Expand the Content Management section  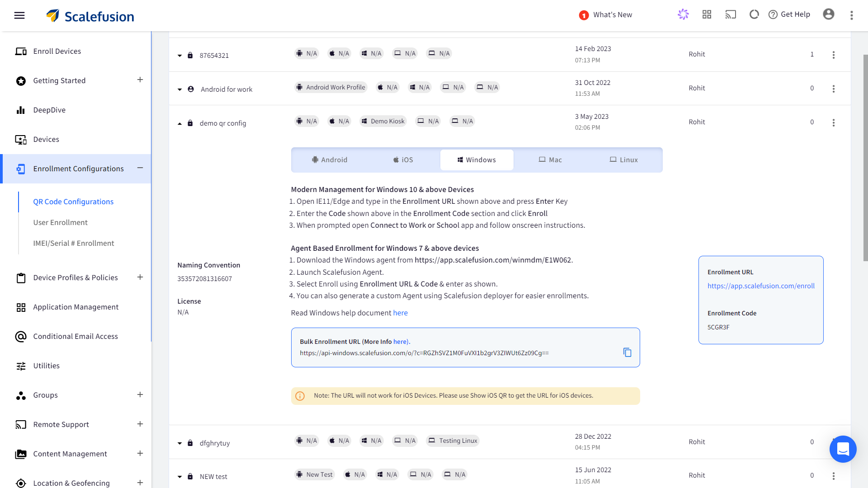pos(140,453)
